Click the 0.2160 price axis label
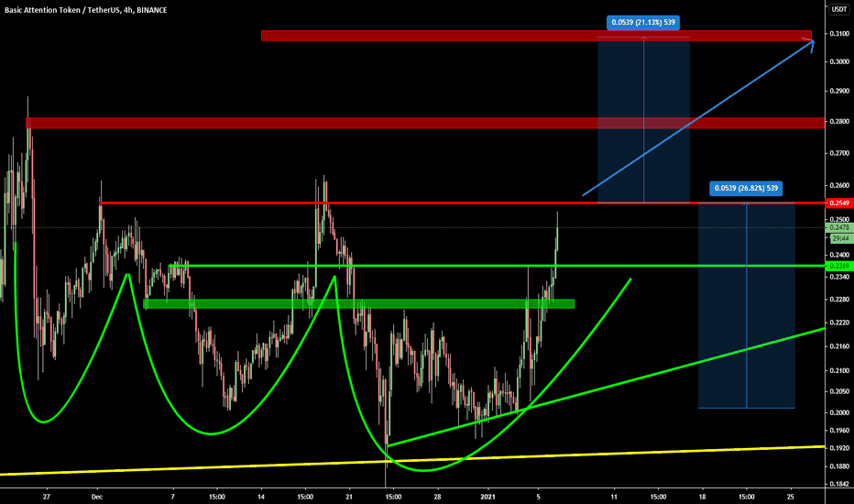 coord(839,346)
